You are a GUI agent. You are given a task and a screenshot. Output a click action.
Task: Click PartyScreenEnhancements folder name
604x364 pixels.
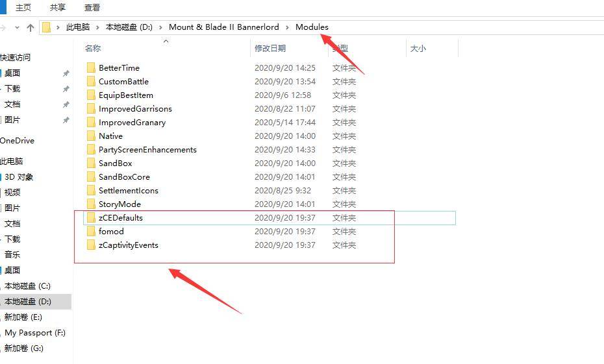(147, 149)
